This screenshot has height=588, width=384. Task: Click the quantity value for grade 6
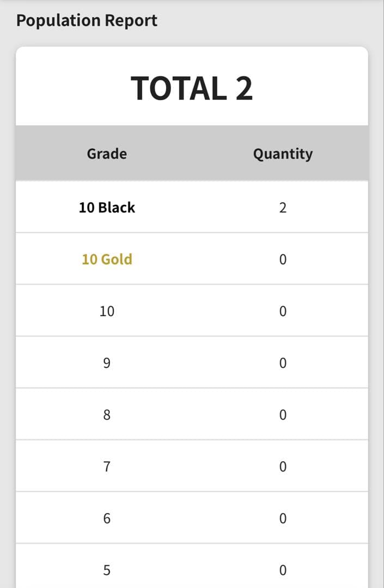click(283, 518)
